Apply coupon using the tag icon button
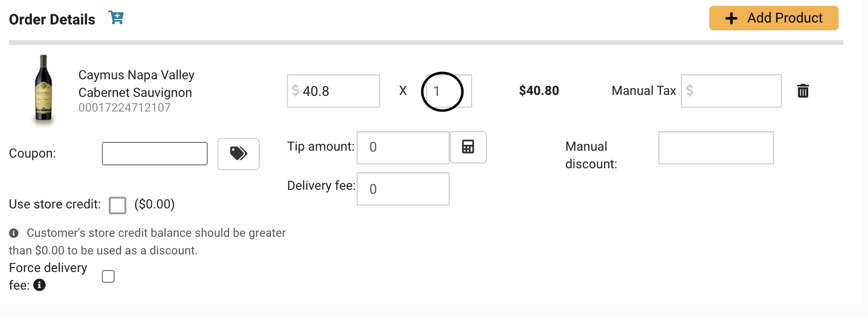The width and height of the screenshot is (868, 318). pos(239,154)
